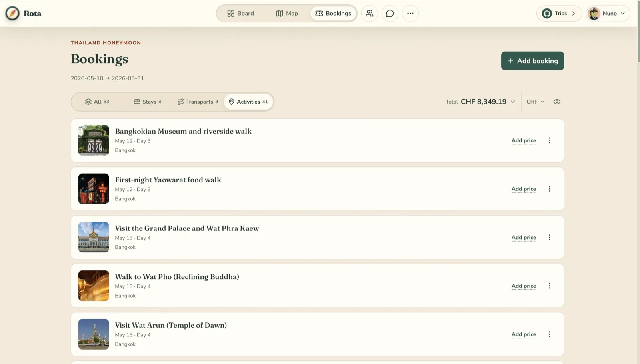
Task: Open the CHF currency dropdown
Action: 535,102
